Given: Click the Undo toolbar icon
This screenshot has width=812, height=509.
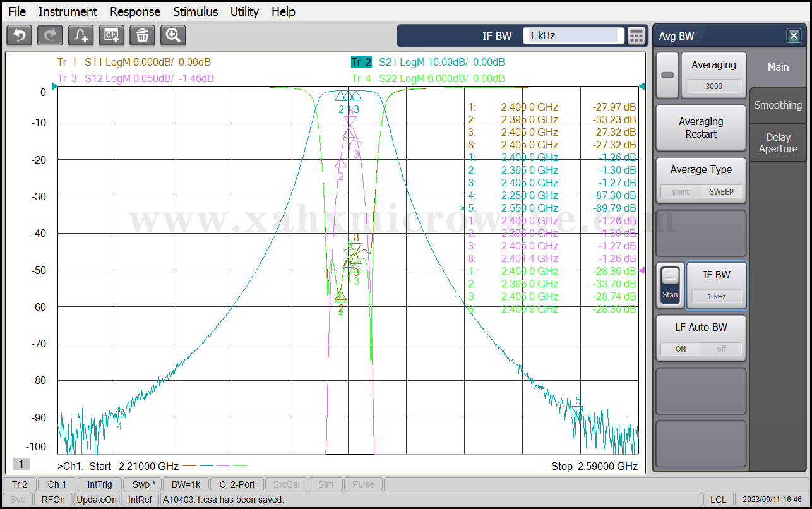Looking at the screenshot, I should pos(19,35).
